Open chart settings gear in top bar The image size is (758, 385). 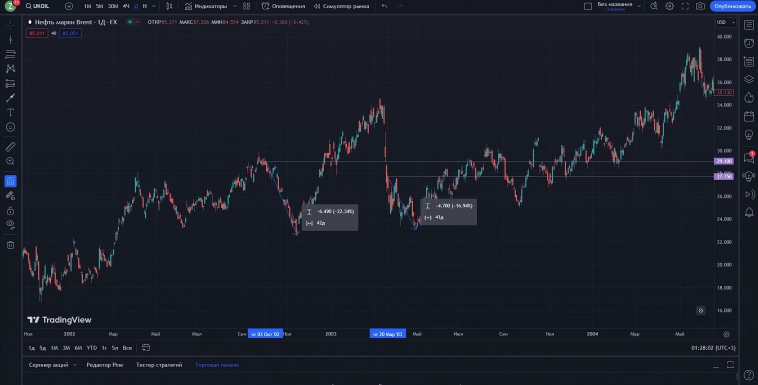(670, 6)
